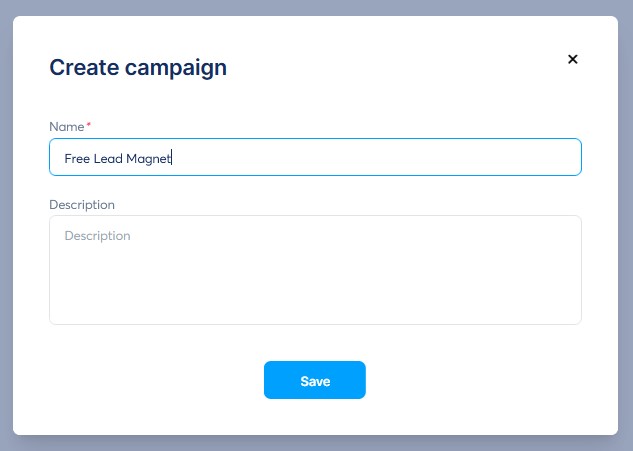633x451 pixels.
Task: Click the word "Free" in Name field
Action: coord(77,158)
